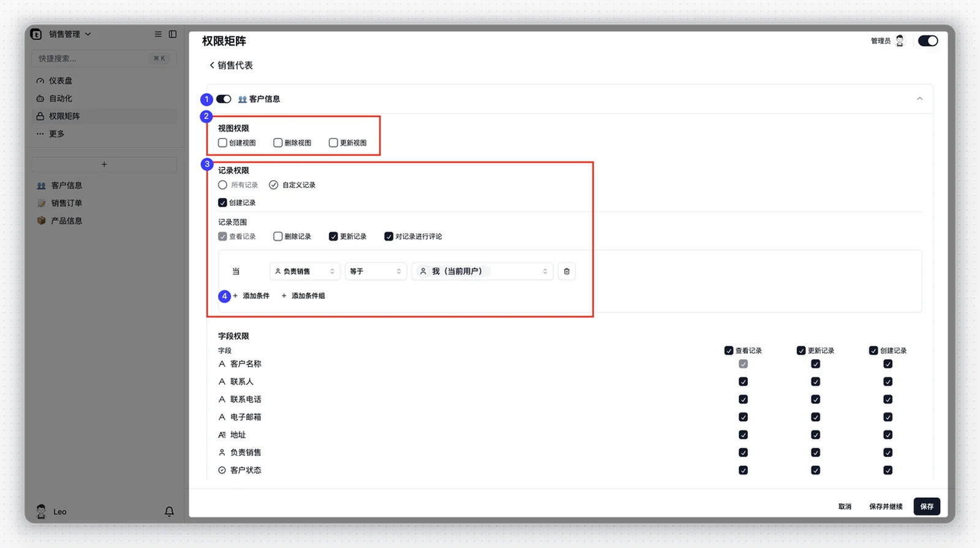This screenshot has width=980, height=548.
Task: Collapse the 客户信息 section chevron
Action: click(919, 99)
